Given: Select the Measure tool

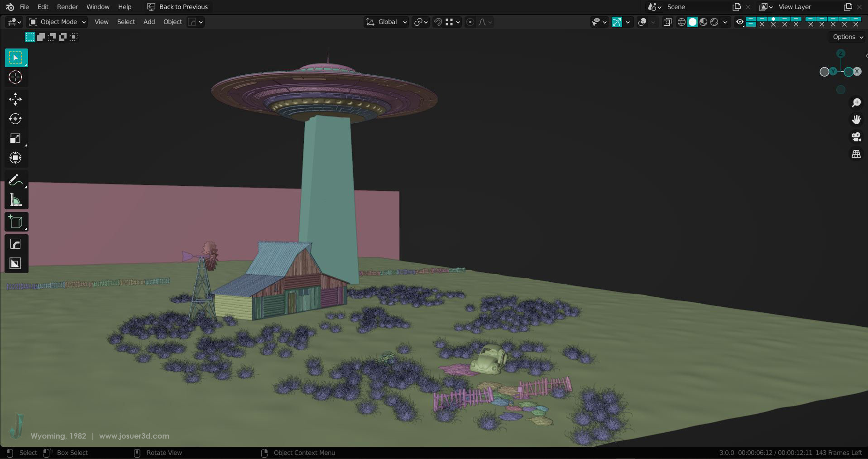Looking at the screenshot, I should pyautogui.click(x=16, y=199).
